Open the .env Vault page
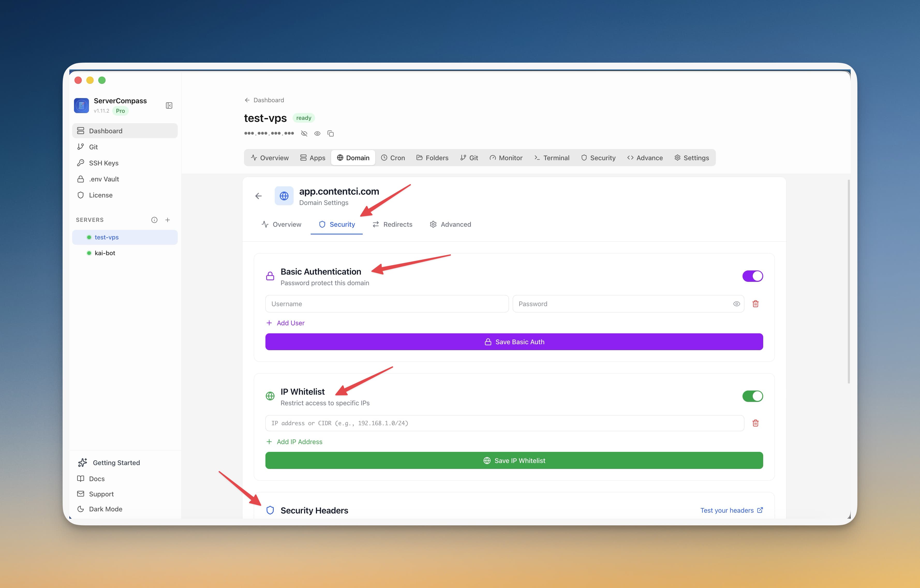 (x=103, y=179)
